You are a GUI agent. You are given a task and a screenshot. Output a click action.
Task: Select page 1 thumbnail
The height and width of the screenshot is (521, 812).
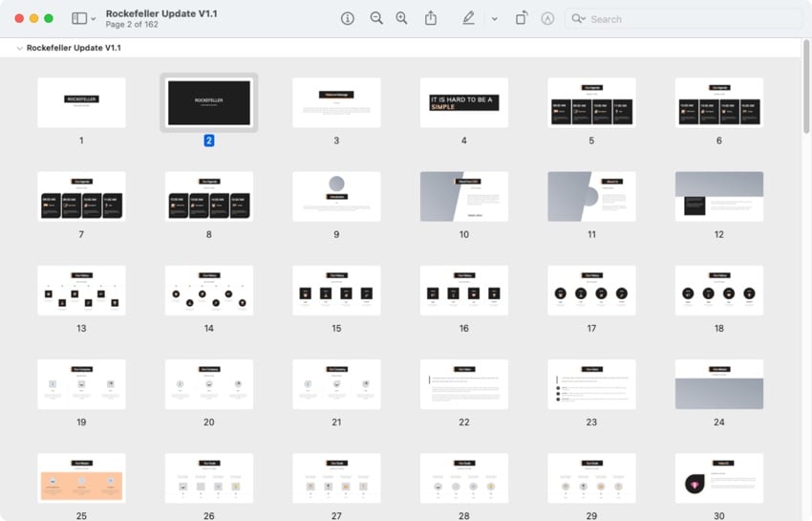81,102
